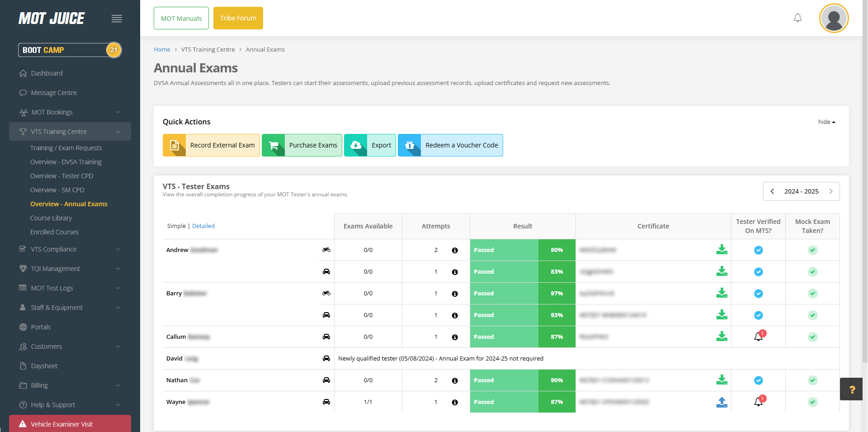Click Andrew's 80% passed result bar

click(x=522, y=250)
